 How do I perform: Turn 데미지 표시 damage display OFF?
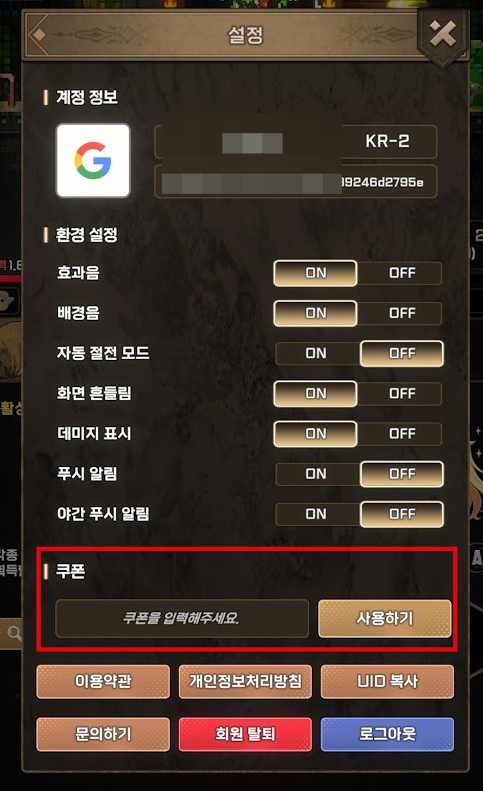pos(402,434)
